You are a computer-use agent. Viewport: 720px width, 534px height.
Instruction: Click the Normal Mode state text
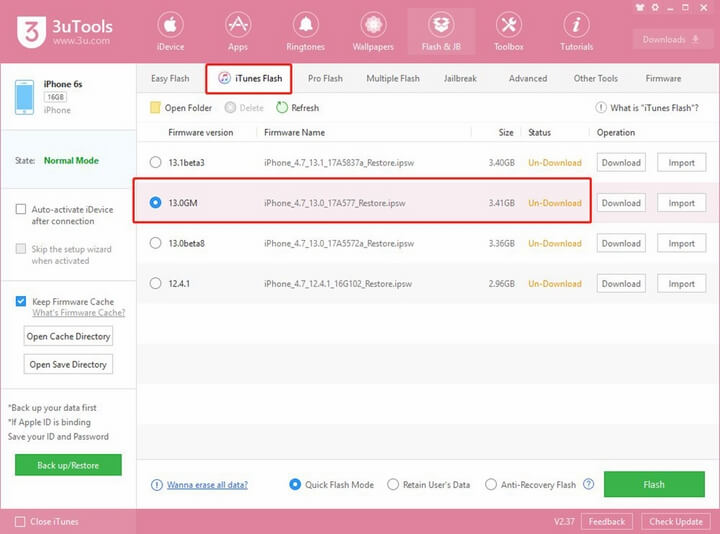(x=71, y=160)
